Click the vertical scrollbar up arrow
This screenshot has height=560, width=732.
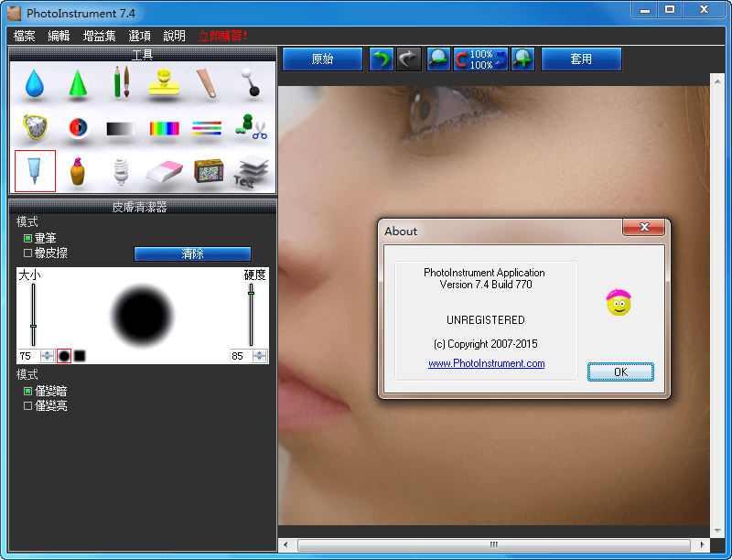[717, 81]
